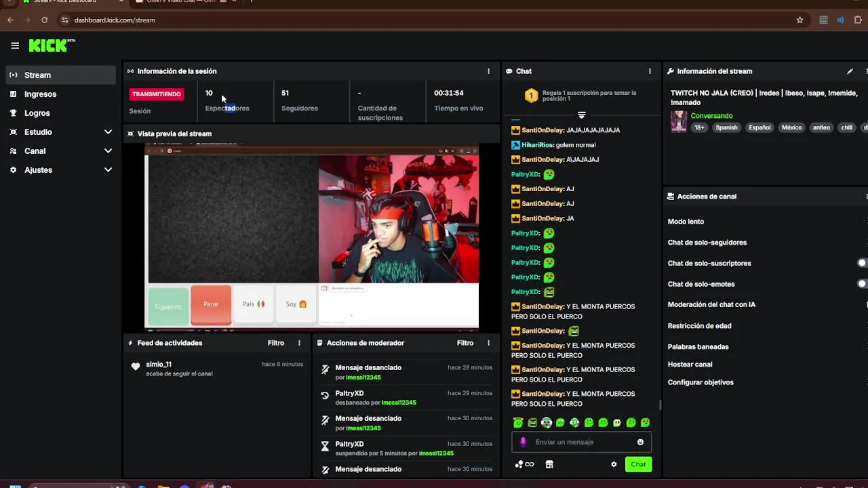
Task: Open the Información de la sesión options menu
Action: (x=488, y=71)
